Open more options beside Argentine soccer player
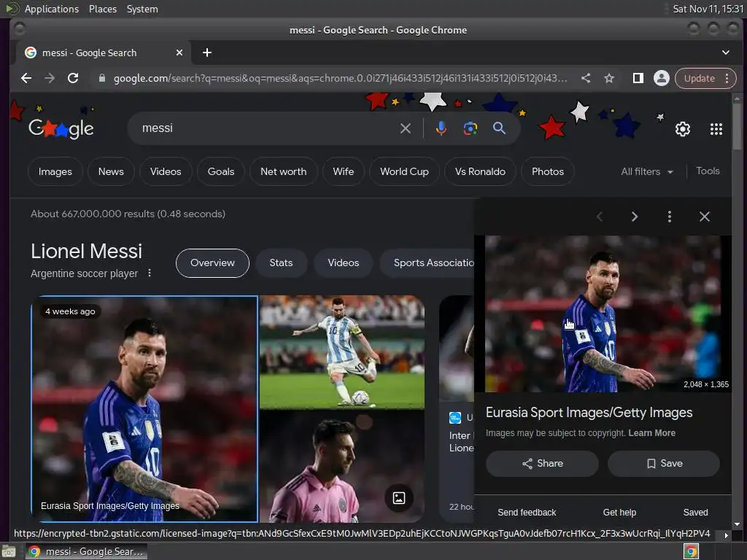This screenshot has height=560, width=747. click(x=150, y=273)
